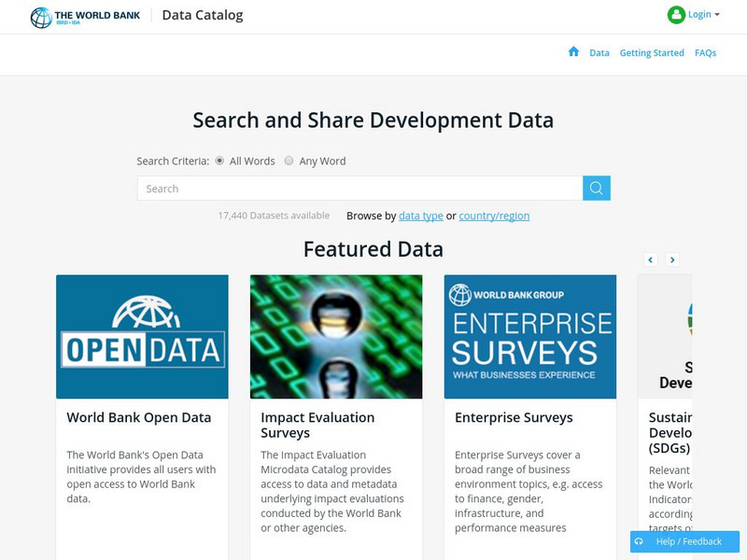Image resolution: width=747 pixels, height=560 pixels.
Task: Browse datasets by country/region link
Action: [494, 216]
